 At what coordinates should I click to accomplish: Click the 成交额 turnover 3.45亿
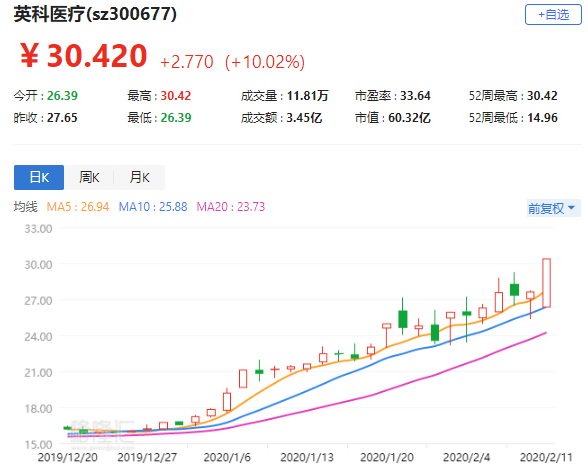point(304,118)
